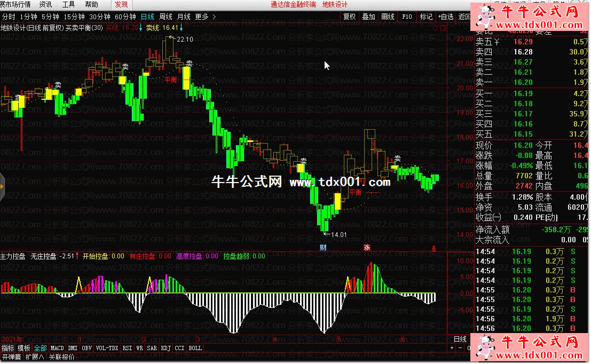Viewport: 591px width, 364px height.
Task: Click the 关联报价 related quotes button
Action: point(62,357)
